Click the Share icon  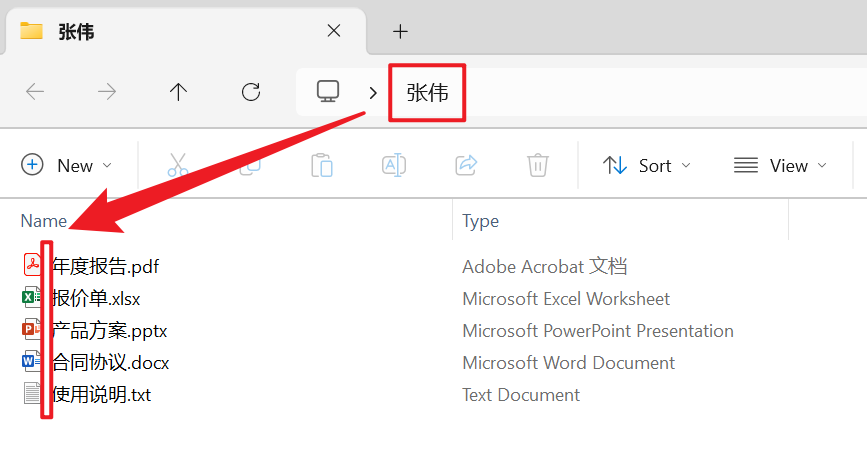[466, 165]
